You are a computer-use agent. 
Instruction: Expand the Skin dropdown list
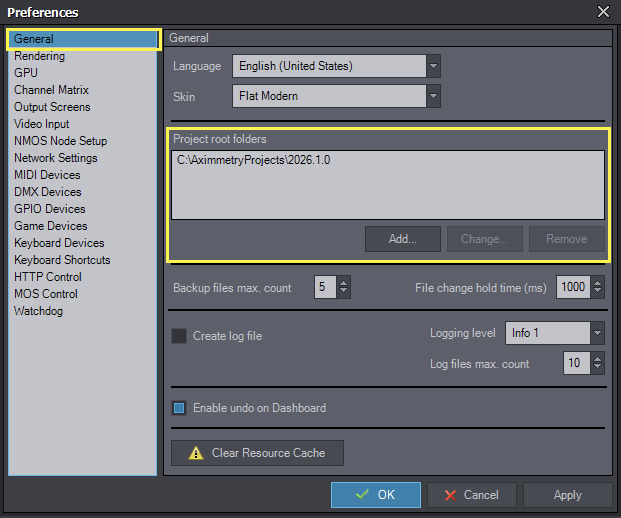tap(433, 97)
